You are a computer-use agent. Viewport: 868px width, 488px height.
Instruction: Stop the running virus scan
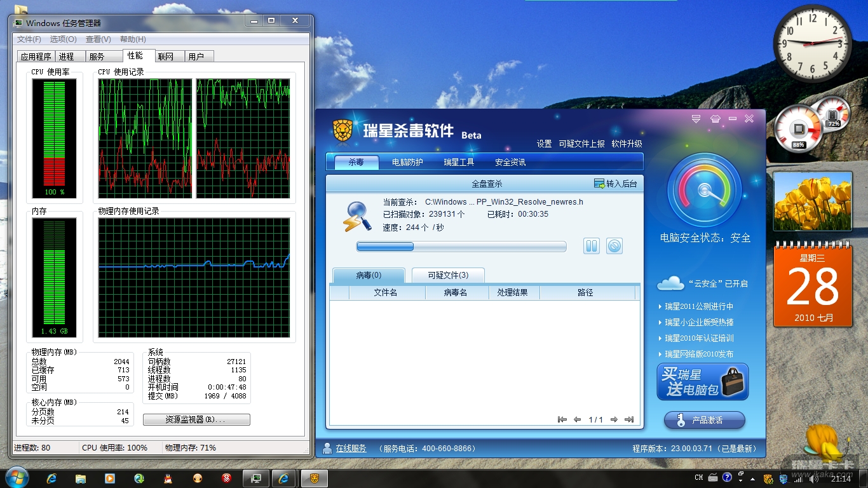pos(614,246)
